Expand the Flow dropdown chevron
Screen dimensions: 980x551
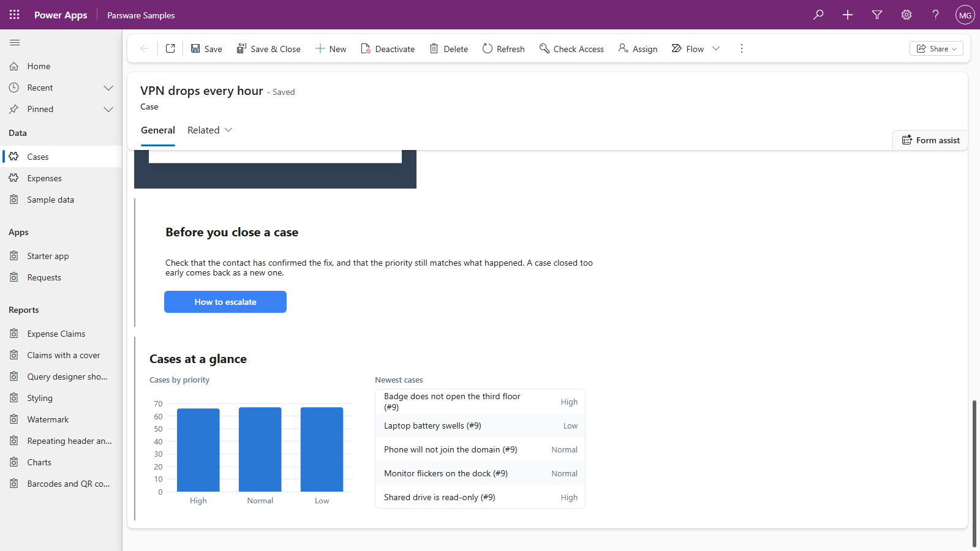click(x=716, y=48)
